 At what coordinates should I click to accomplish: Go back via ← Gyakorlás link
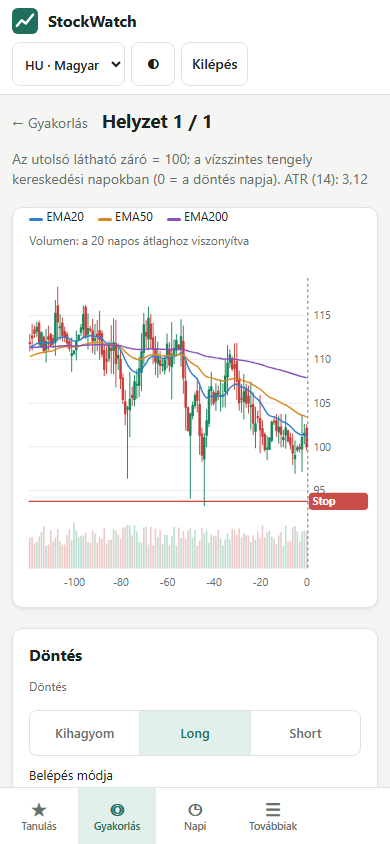pos(50,123)
